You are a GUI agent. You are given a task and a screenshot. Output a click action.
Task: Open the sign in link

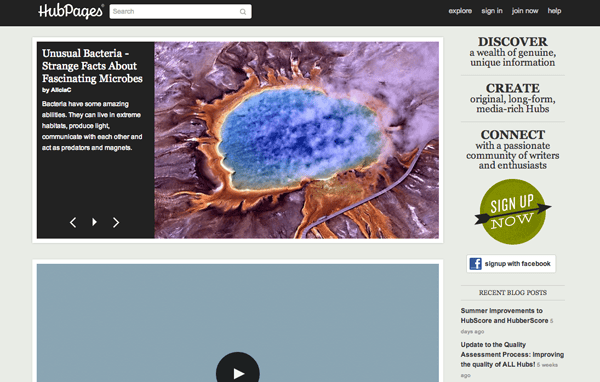pos(492,11)
